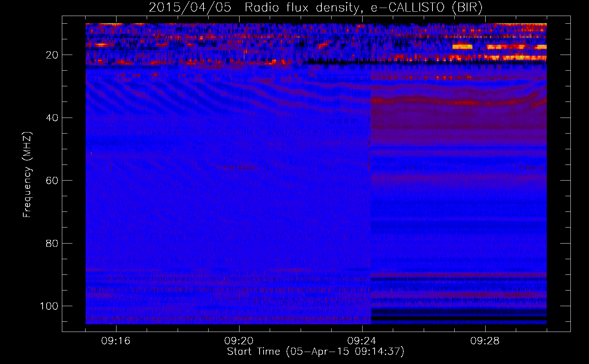Click the 09:24 time tick label
This screenshot has height=364, width=589.
click(362, 341)
